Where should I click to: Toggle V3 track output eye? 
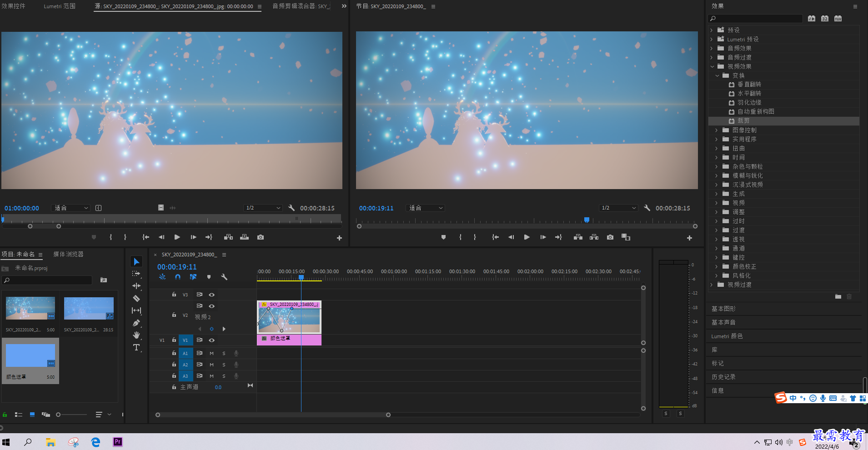click(x=211, y=295)
